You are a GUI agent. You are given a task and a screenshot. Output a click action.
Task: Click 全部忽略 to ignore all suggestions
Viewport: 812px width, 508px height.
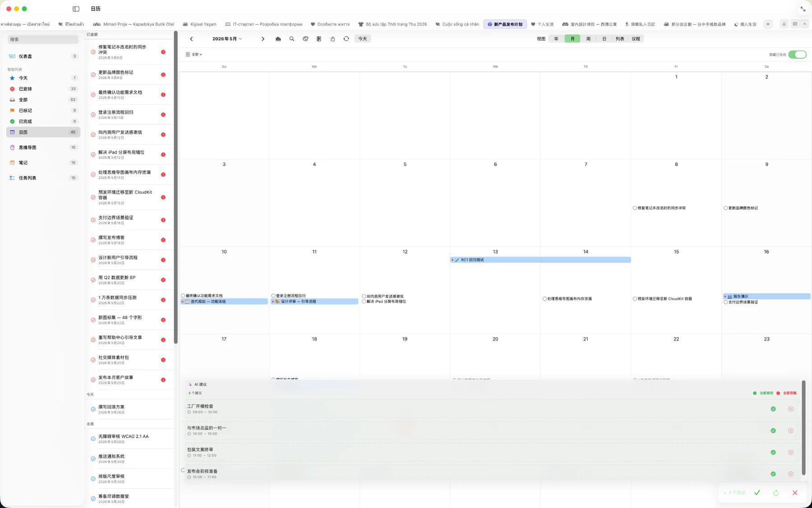tap(787, 393)
